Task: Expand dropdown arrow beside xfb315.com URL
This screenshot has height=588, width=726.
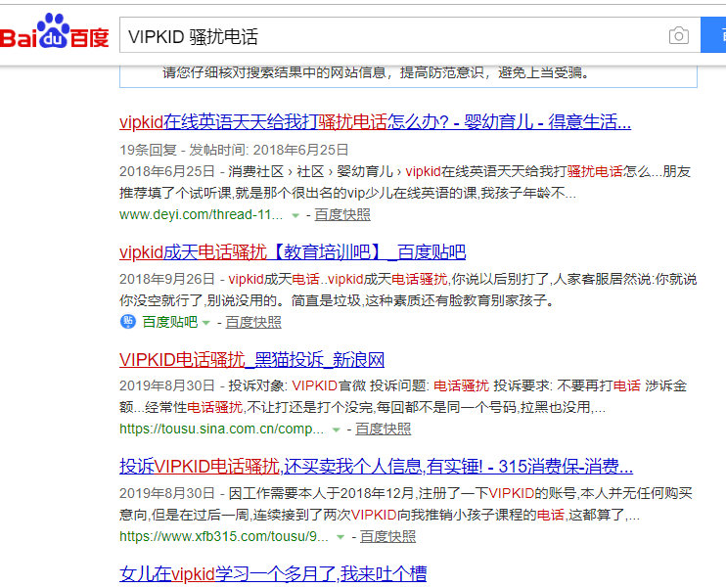Action: click(x=340, y=537)
